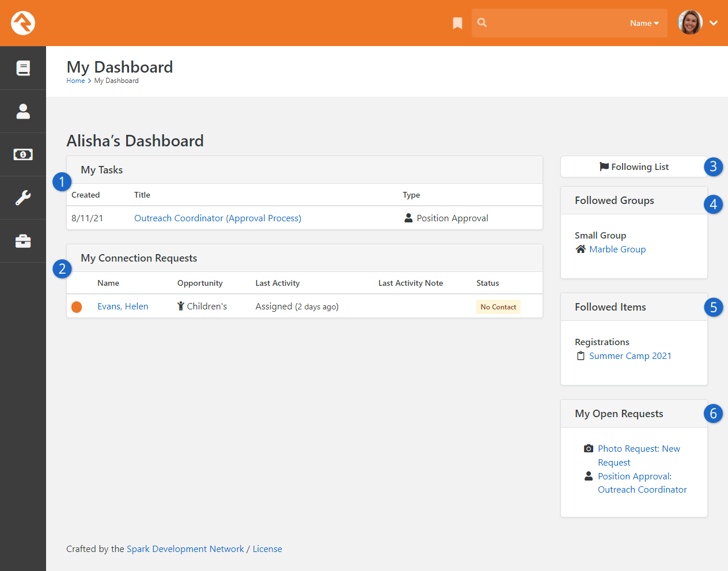
Task: Open the Following List button
Action: pos(634,167)
